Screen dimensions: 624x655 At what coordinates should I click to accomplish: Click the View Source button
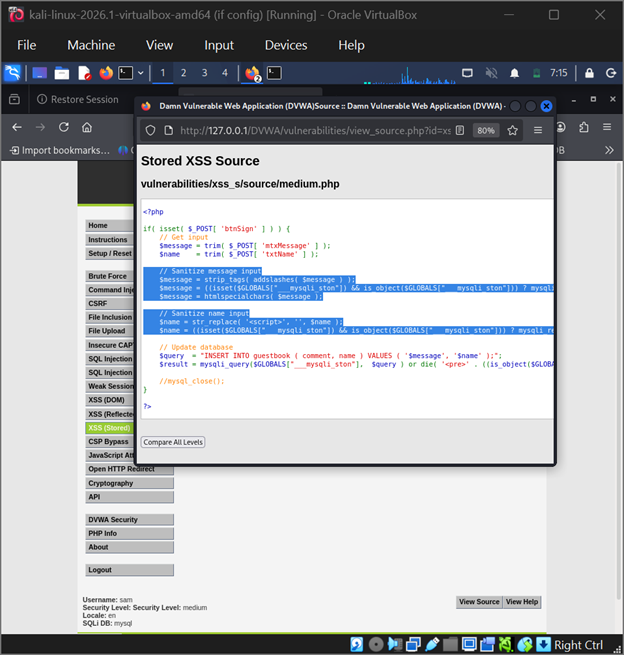coord(479,602)
